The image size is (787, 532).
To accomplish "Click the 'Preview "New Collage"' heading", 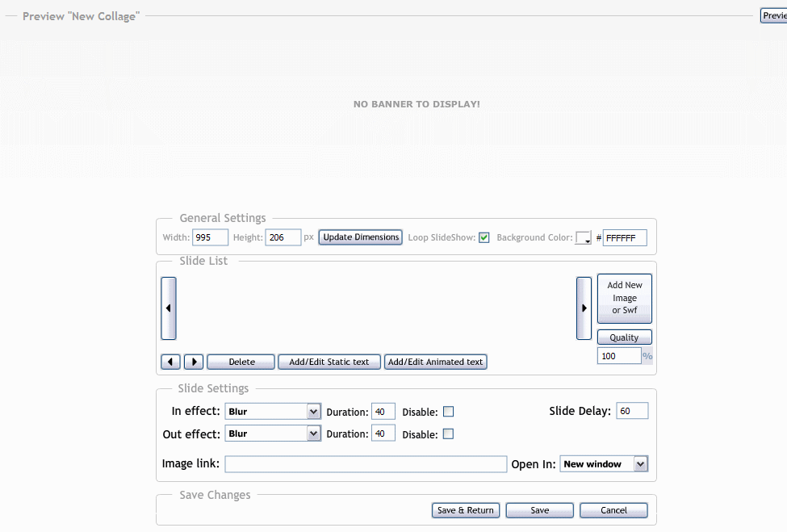I will (x=81, y=16).
